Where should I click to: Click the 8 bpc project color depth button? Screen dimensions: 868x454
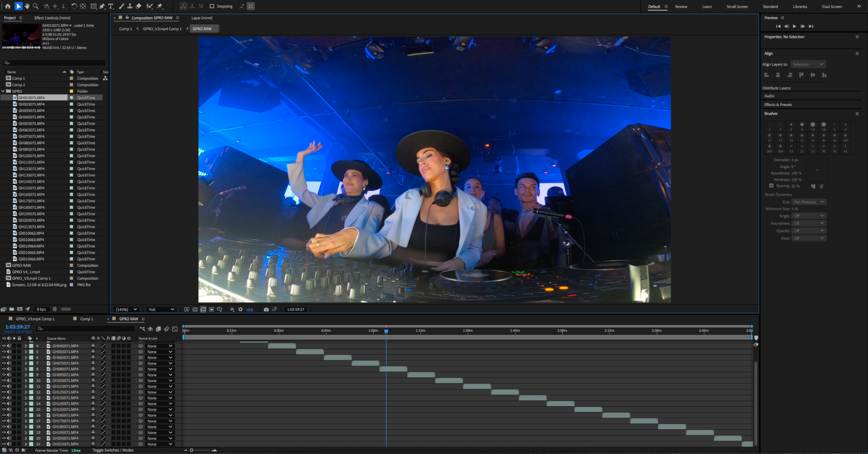pos(41,309)
